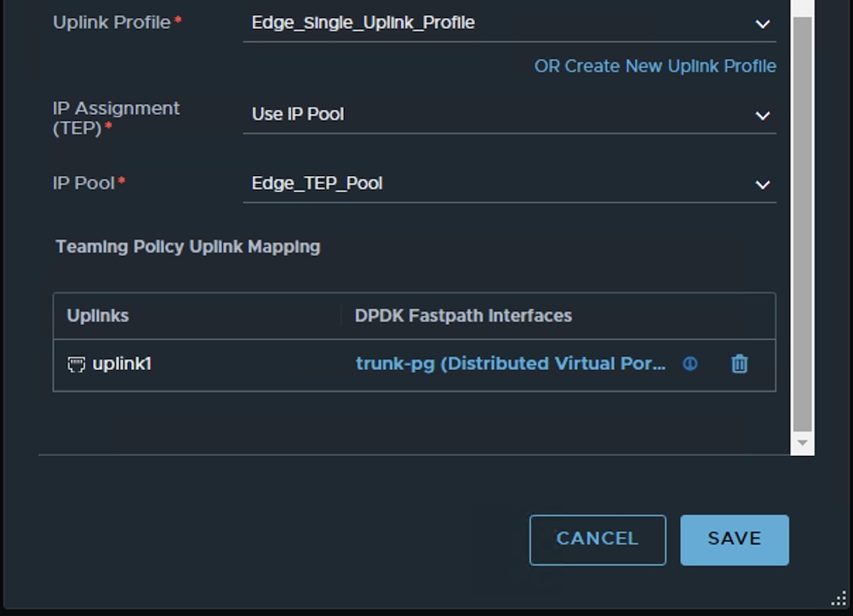Click the info icon beside trunk-pg
This screenshot has height=616, width=853.
[690, 364]
